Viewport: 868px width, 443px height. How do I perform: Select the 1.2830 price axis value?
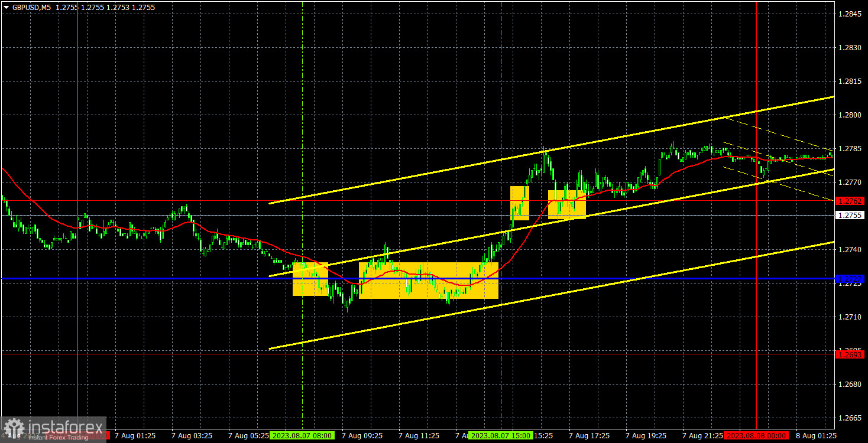point(850,47)
